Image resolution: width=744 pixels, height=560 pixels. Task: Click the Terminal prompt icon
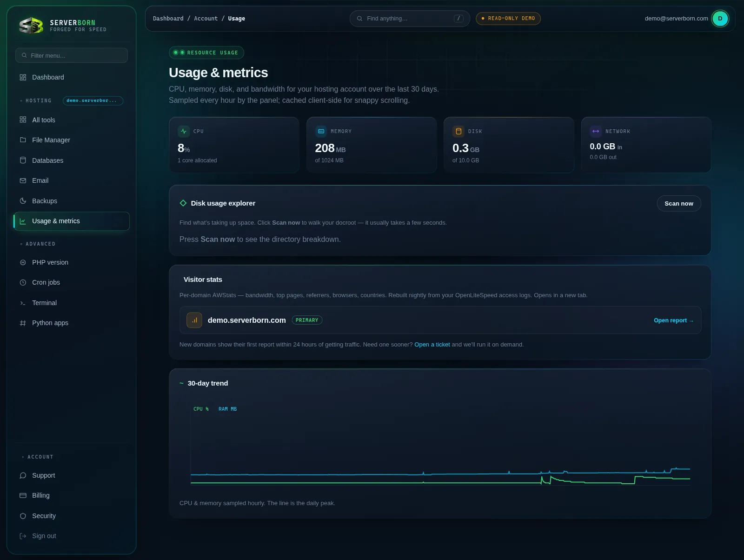click(23, 303)
